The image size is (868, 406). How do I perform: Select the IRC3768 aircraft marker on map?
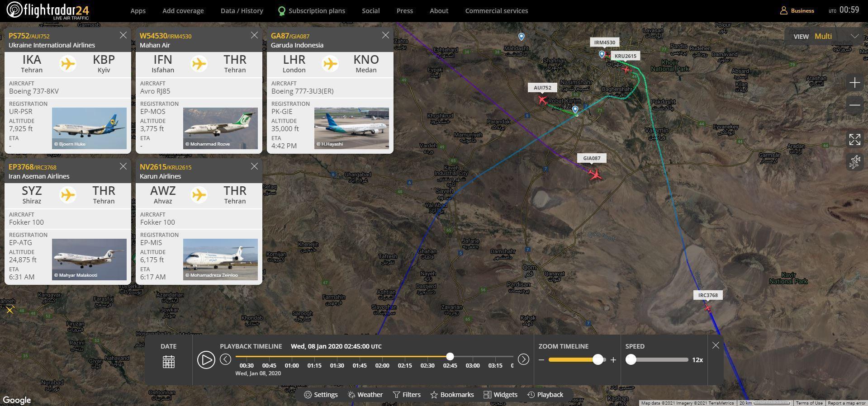click(x=708, y=308)
